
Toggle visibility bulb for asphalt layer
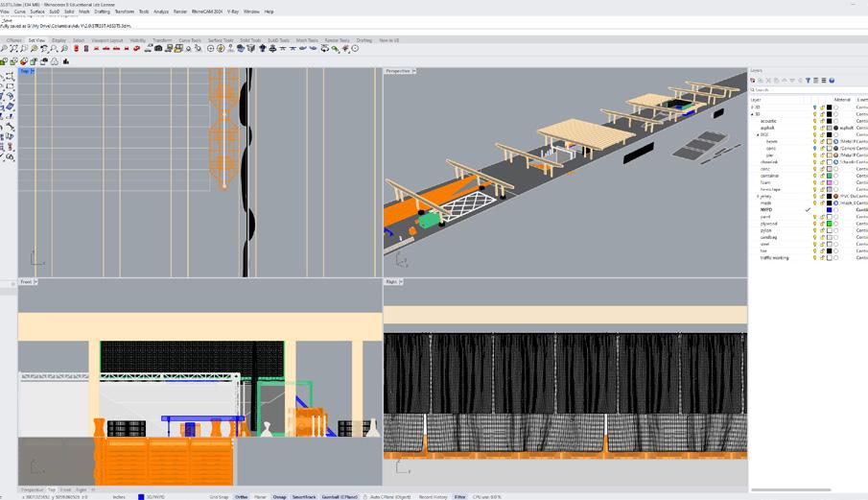click(814, 128)
